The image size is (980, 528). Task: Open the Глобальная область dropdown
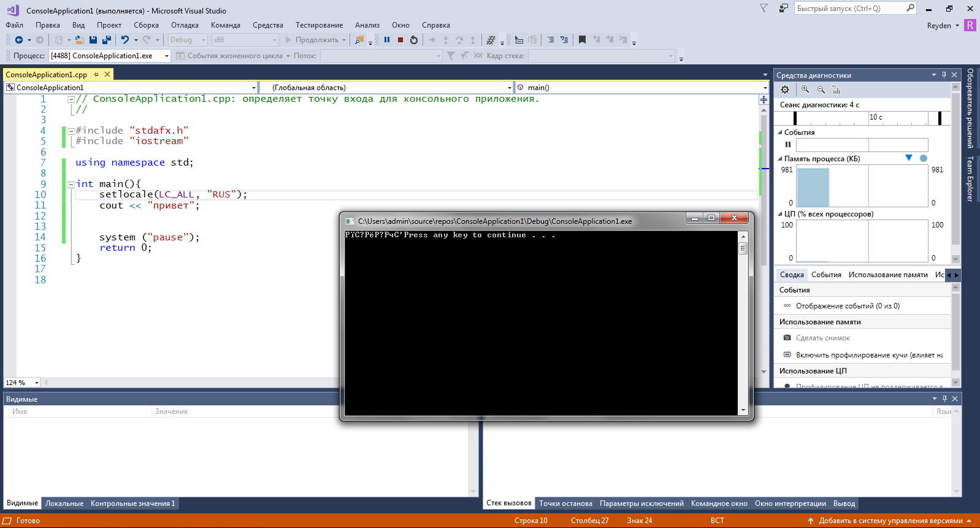pos(509,88)
